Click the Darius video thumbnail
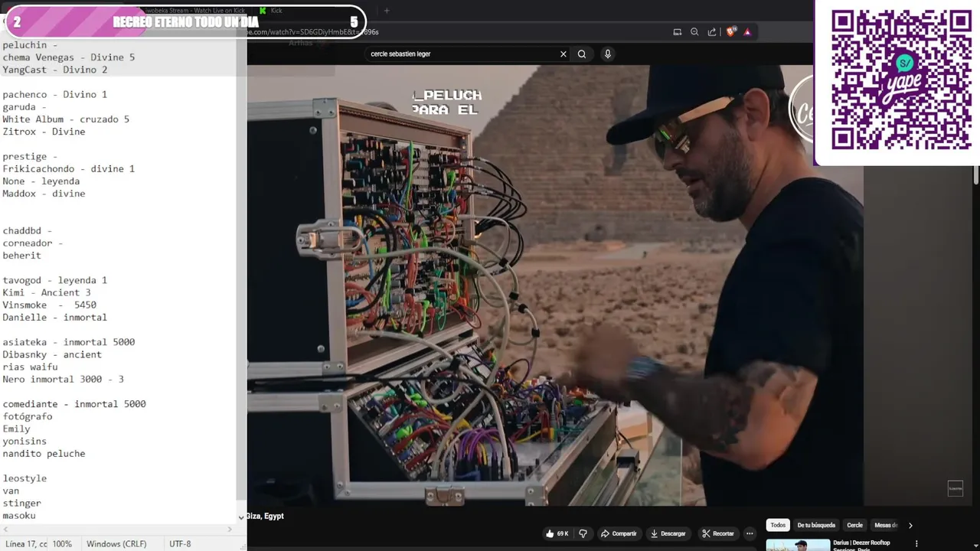This screenshot has height=551, width=980. click(798, 545)
